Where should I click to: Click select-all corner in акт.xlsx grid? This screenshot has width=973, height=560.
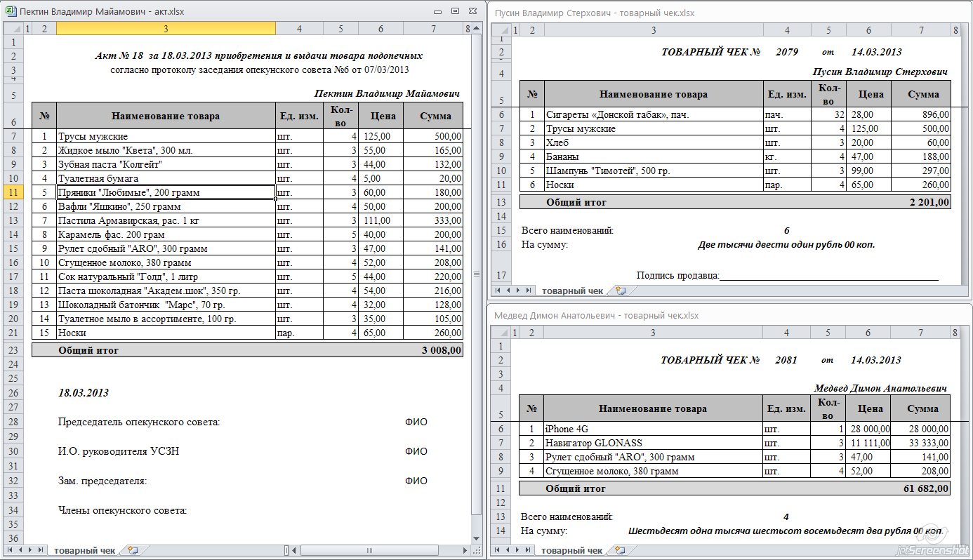[x=13, y=29]
